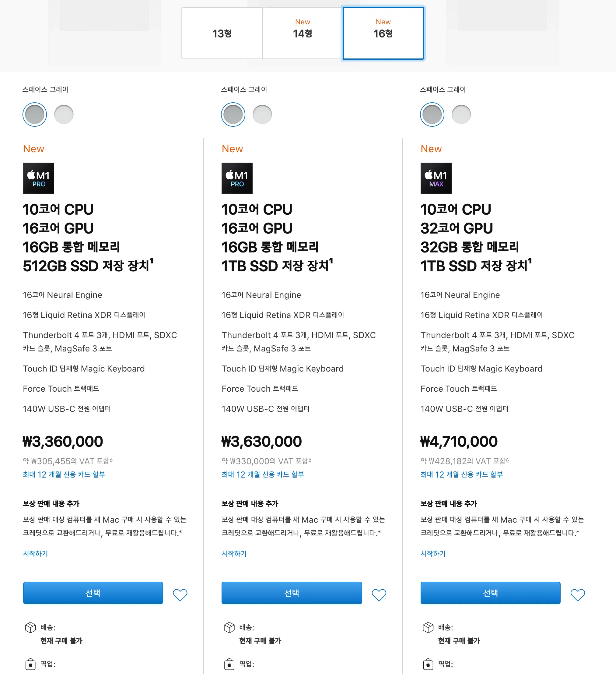Select the New 16형 size tab
The width and height of the screenshot is (616, 695).
click(383, 33)
